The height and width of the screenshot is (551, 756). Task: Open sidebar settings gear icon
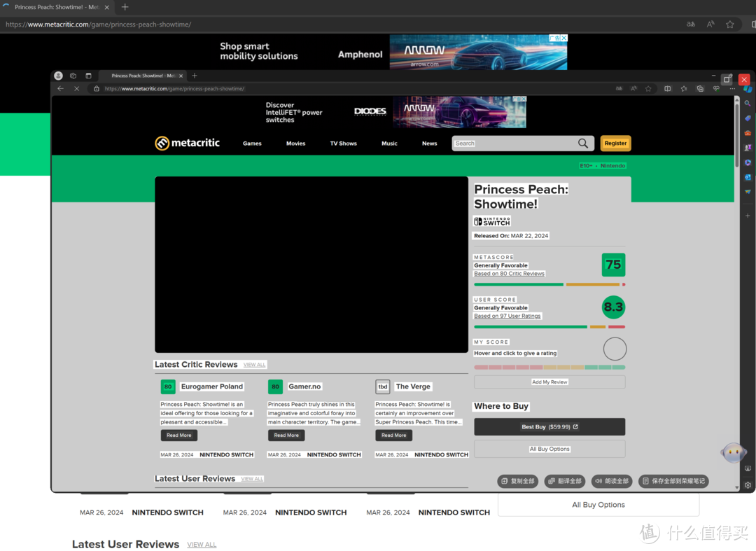coord(748,484)
